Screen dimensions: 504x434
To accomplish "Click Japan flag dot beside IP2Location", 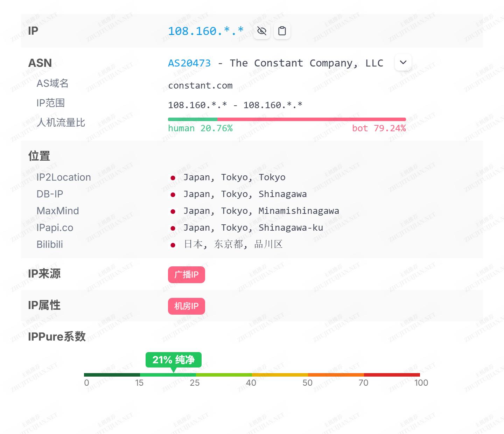I will pyautogui.click(x=173, y=178).
